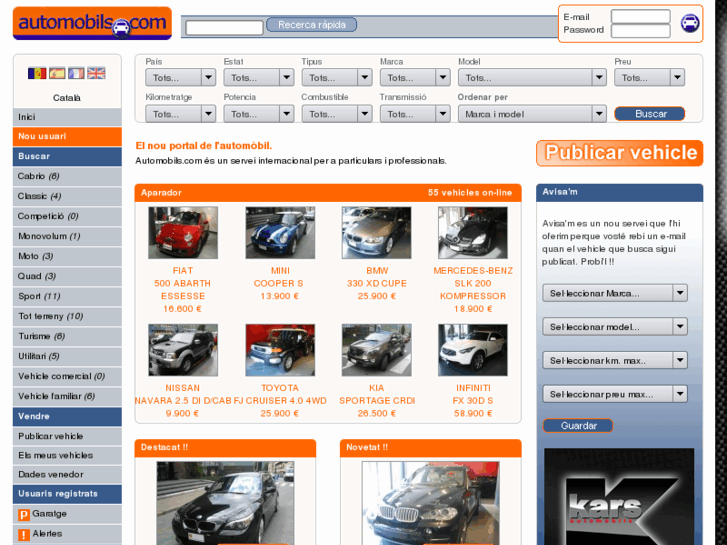
Task: Open the Kia Sportage thumbnail
Action: pos(376,350)
